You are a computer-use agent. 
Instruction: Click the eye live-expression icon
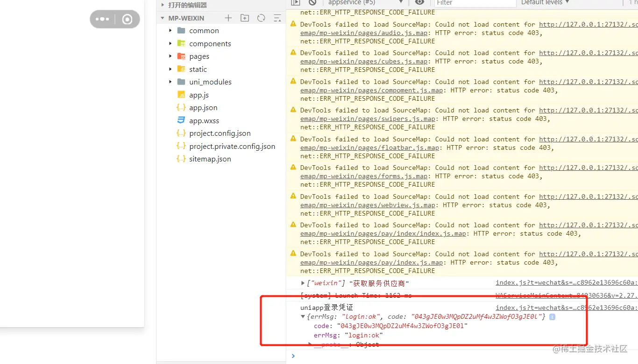[x=419, y=2]
